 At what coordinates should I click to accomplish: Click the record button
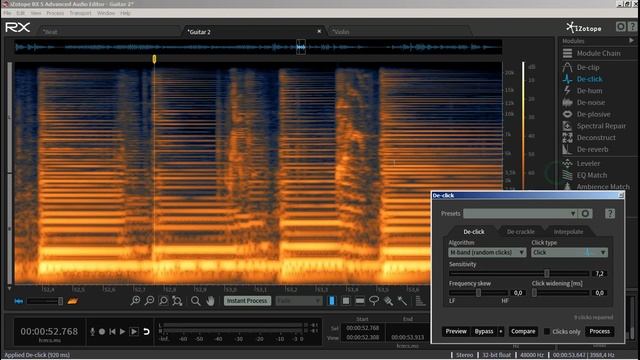pos(102,332)
